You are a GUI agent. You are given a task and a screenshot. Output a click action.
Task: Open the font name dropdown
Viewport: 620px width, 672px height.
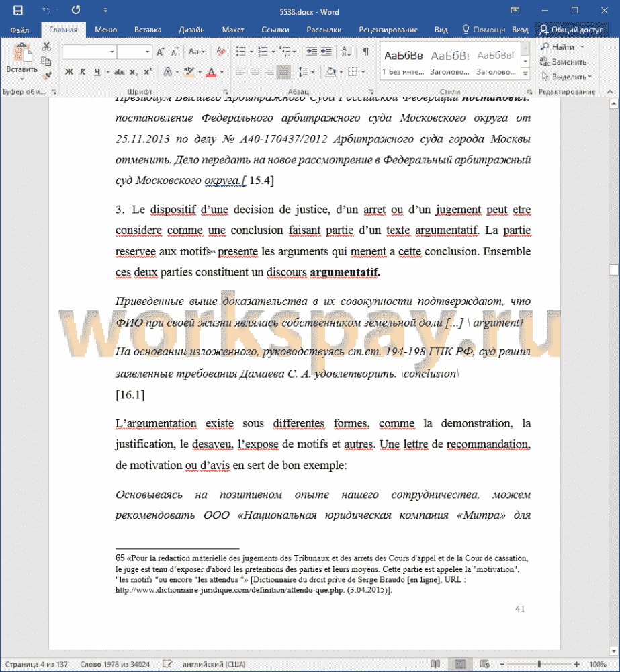coord(112,52)
